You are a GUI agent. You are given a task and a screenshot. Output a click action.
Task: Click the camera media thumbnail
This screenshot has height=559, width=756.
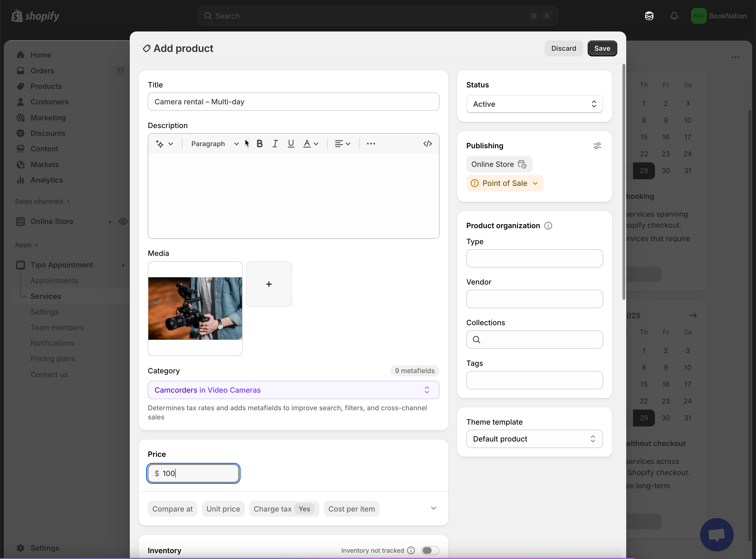[195, 308]
